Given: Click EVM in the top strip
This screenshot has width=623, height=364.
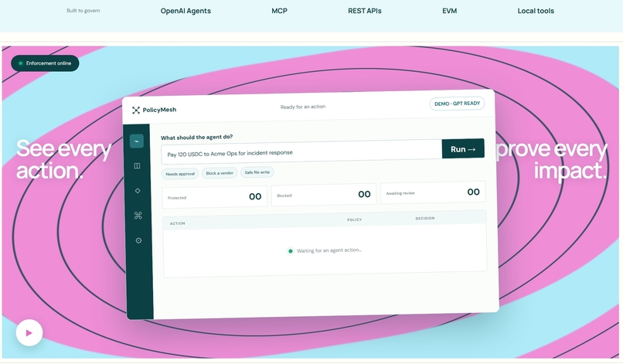Looking at the screenshot, I should click(449, 11).
